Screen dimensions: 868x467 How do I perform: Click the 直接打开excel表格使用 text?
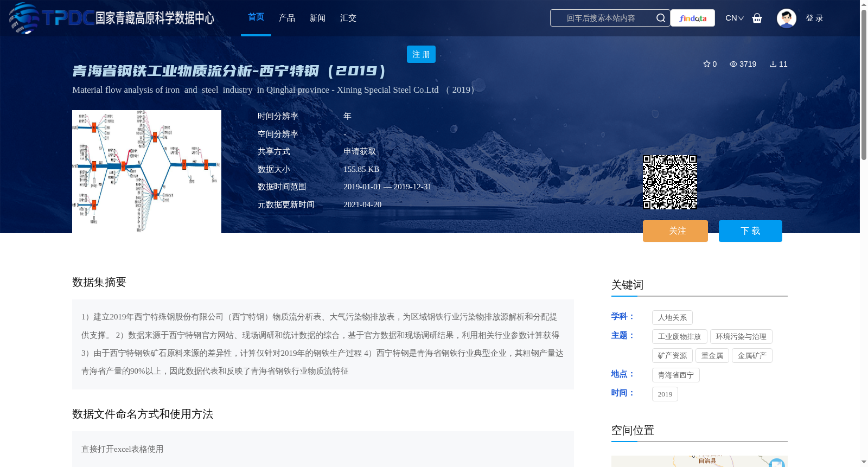(x=122, y=449)
